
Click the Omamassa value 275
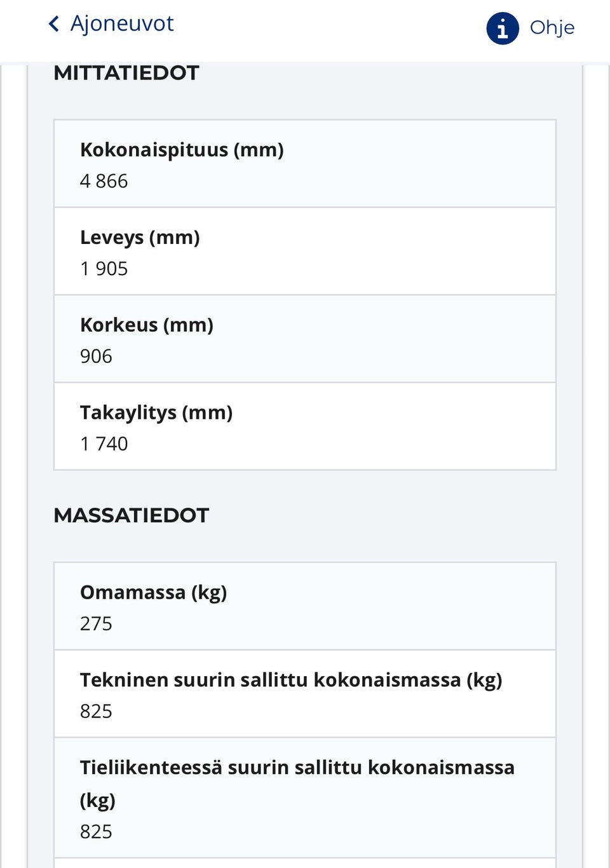(x=96, y=624)
